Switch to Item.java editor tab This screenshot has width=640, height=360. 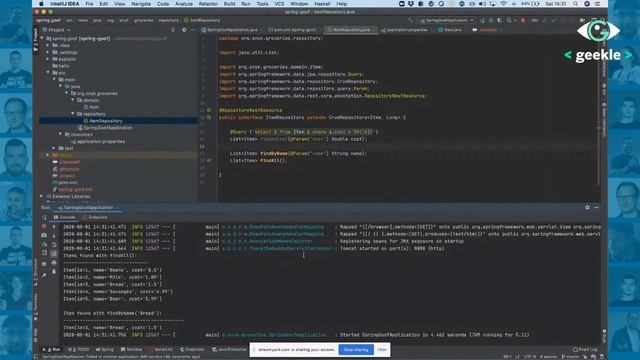(x=450, y=30)
